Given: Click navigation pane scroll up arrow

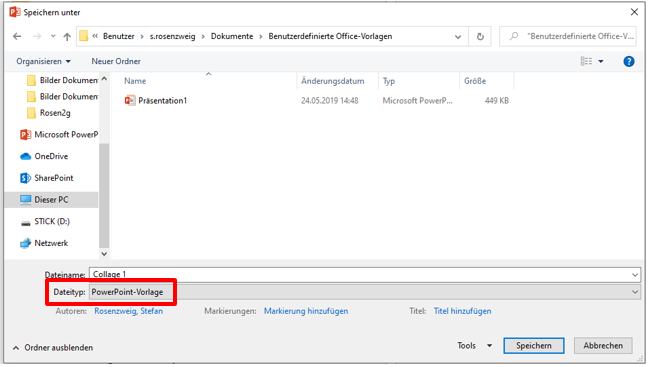Looking at the screenshot, I should (104, 79).
